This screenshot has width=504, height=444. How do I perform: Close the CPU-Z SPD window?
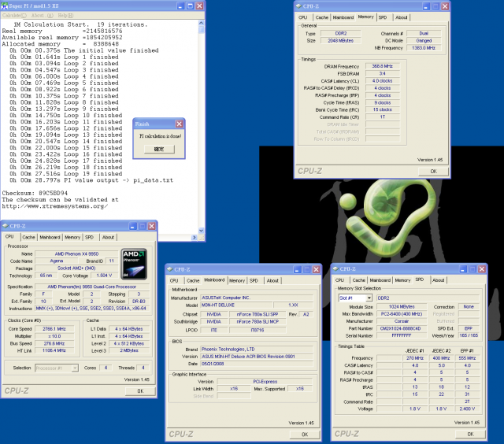482,269
